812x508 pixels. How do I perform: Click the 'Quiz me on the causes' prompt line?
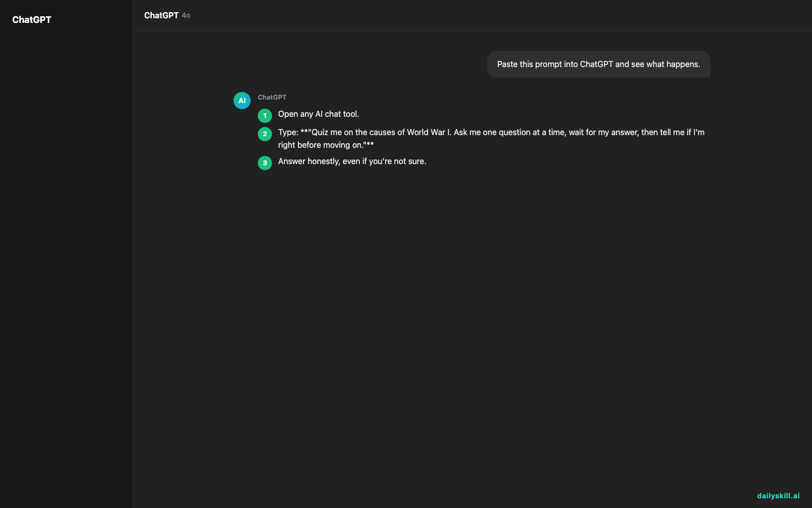pos(491,132)
